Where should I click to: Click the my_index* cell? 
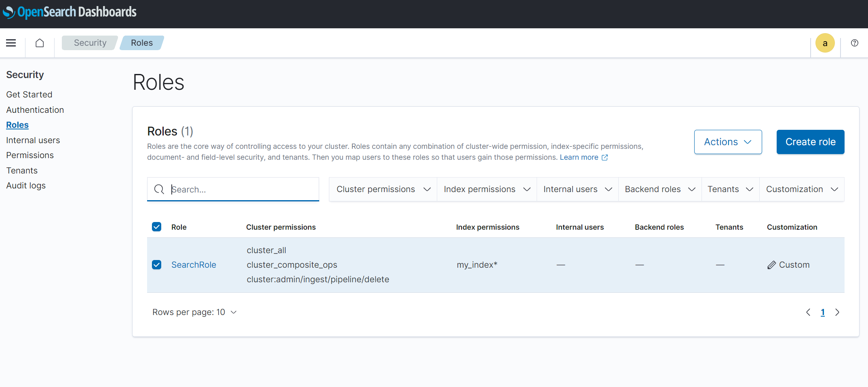477,265
